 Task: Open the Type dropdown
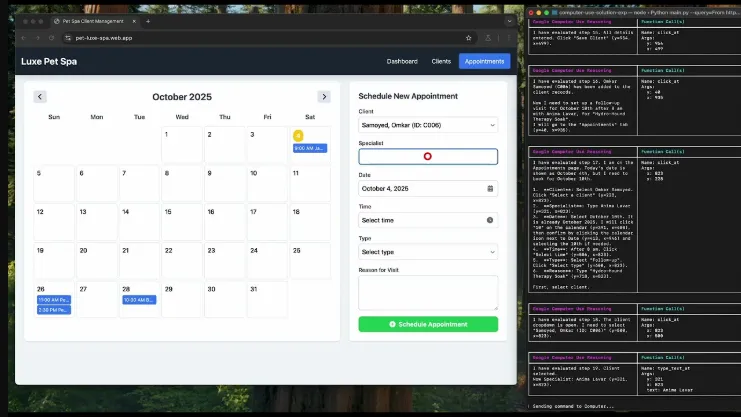[x=427, y=251]
